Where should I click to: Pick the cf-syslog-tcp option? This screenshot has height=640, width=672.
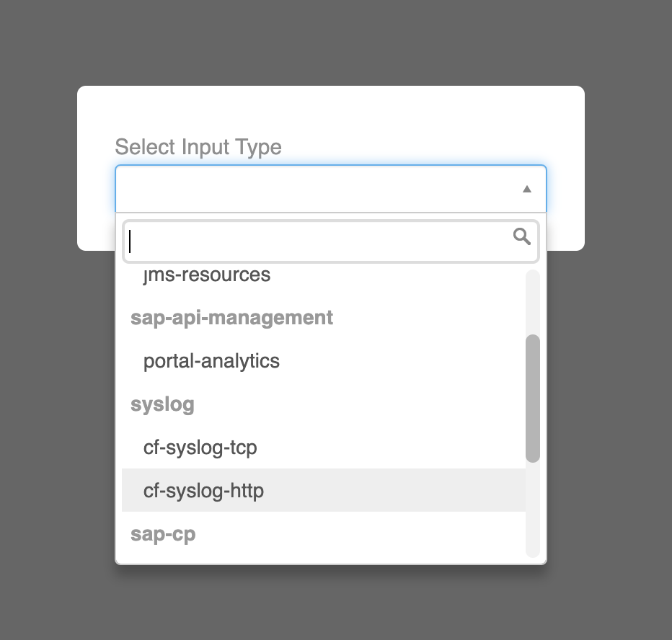[x=200, y=448]
